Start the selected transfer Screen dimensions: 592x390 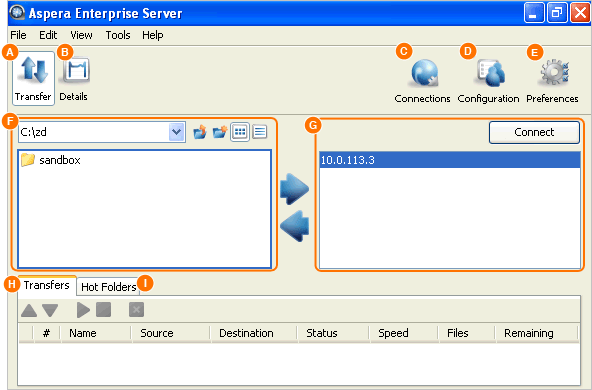(83, 310)
